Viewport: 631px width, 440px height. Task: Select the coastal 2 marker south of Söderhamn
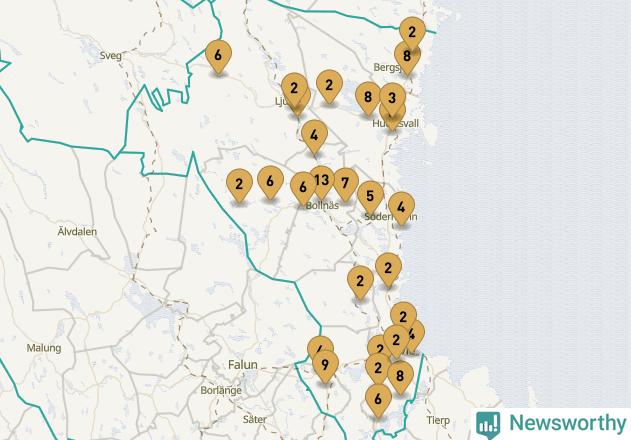coord(388,268)
